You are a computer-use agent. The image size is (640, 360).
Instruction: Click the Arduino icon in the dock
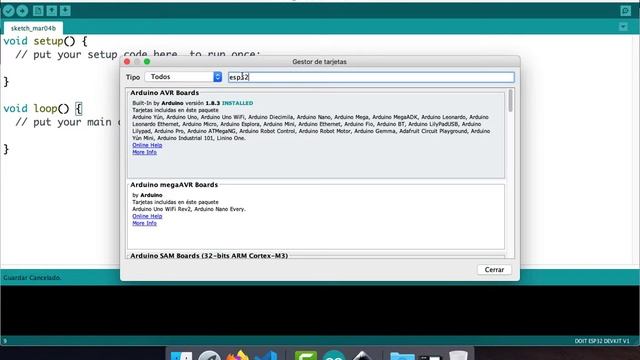pyautogui.click(x=334, y=355)
